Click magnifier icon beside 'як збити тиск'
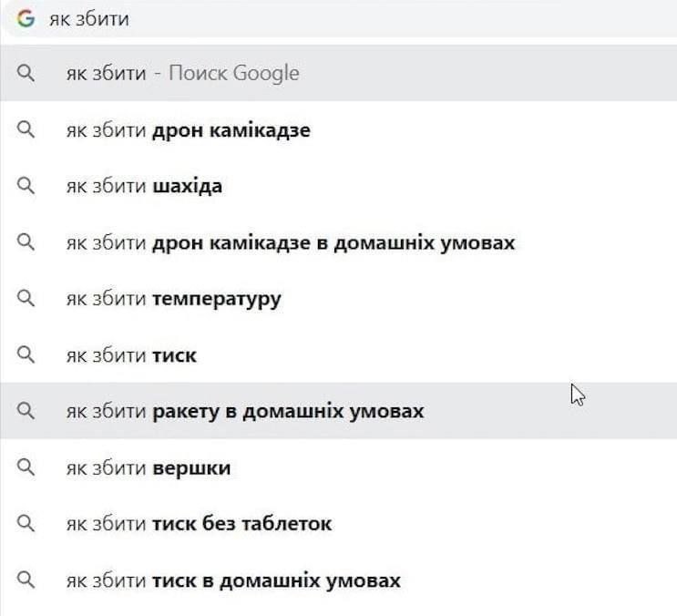This screenshot has height=616, width=677. [26, 354]
